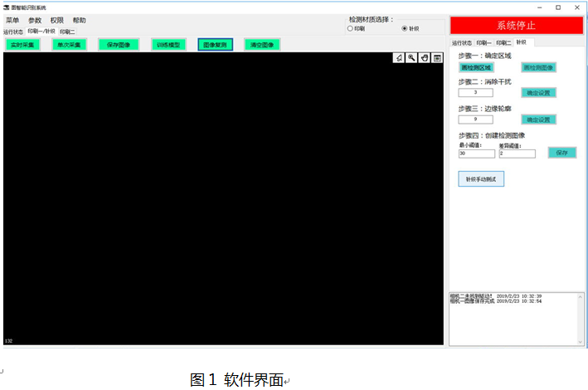This screenshot has width=588, height=390.
Task: Click the 保存 button in step four
Action: (561, 153)
